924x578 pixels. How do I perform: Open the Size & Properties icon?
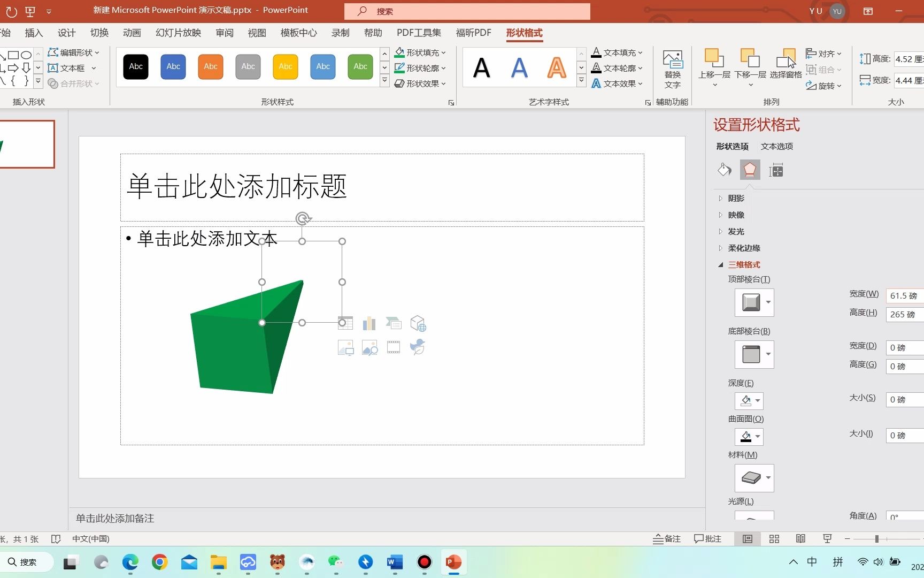775,170
